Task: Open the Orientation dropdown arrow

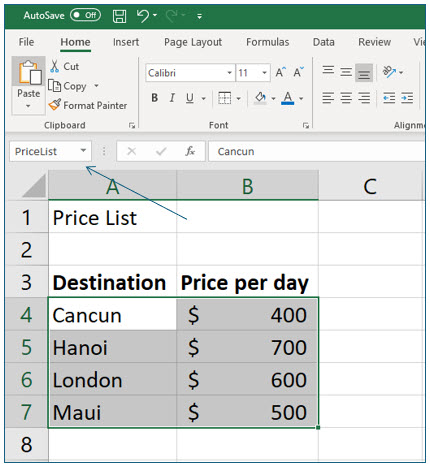Action: (x=401, y=72)
